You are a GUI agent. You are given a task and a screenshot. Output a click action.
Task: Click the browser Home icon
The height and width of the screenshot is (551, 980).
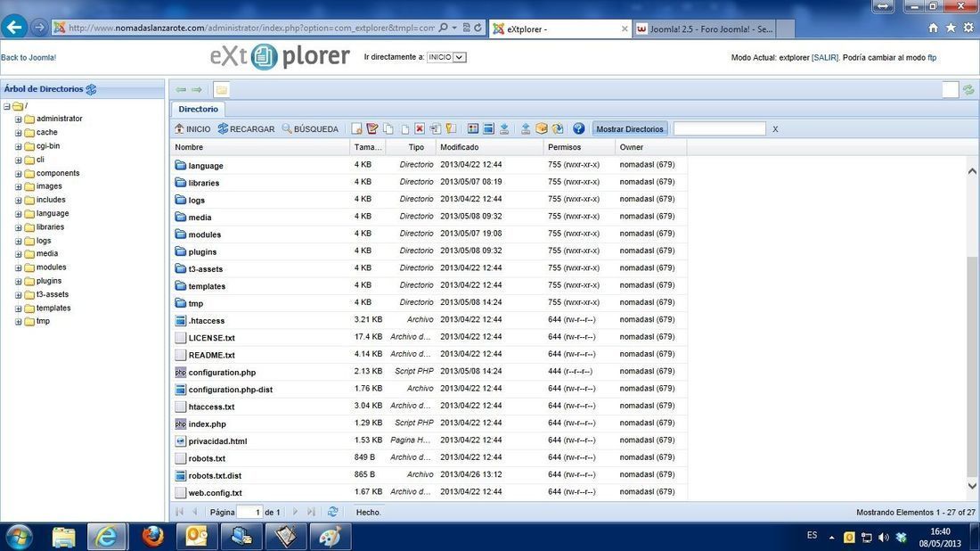[933, 28]
